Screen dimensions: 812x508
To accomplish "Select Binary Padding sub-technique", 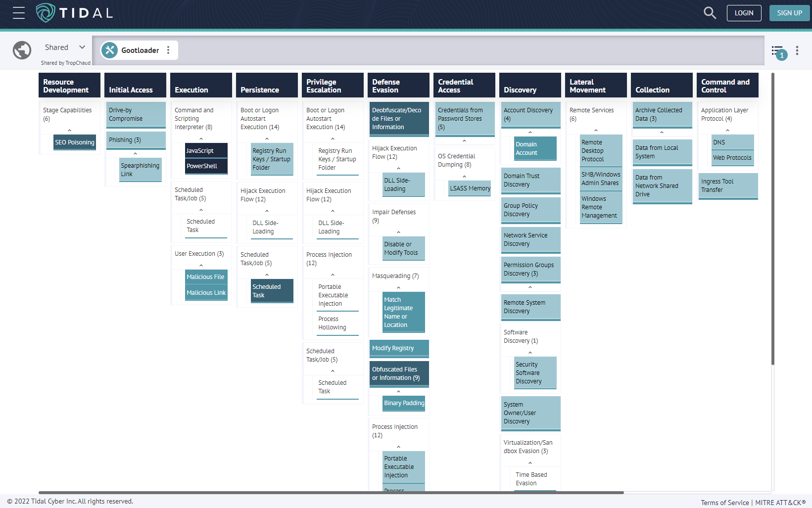I will pos(404,403).
